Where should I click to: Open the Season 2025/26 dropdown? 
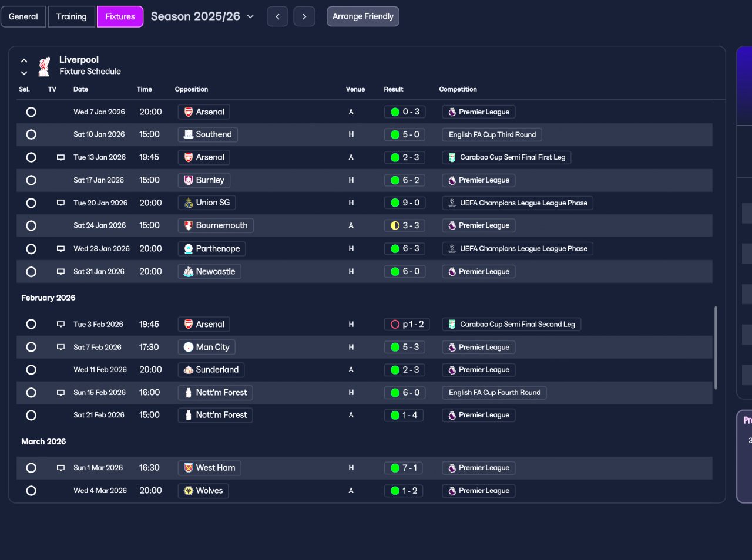tap(202, 16)
